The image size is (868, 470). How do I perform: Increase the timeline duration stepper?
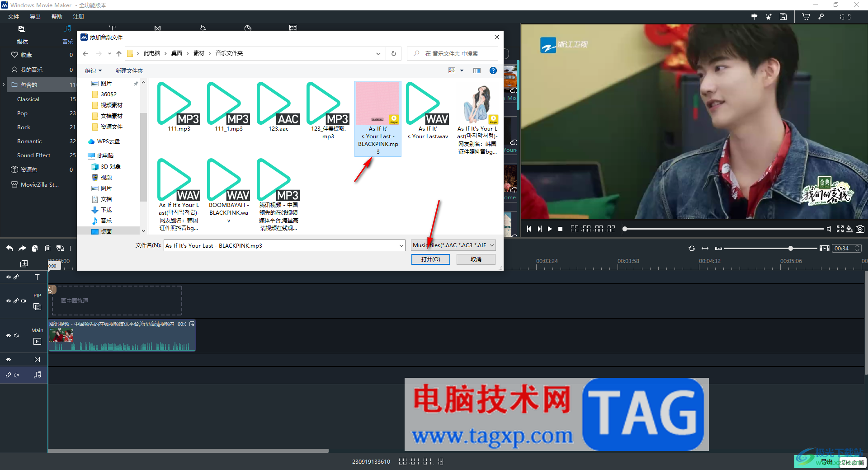tap(858, 246)
